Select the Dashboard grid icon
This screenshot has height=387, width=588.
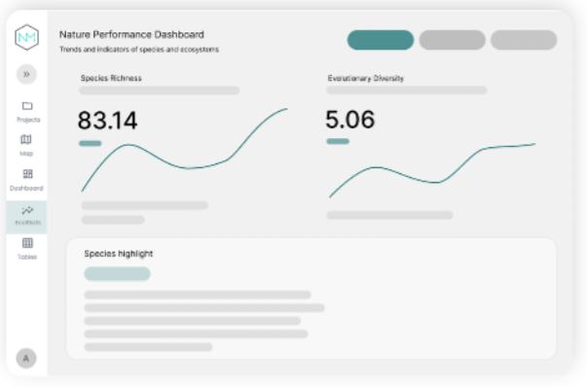27,174
